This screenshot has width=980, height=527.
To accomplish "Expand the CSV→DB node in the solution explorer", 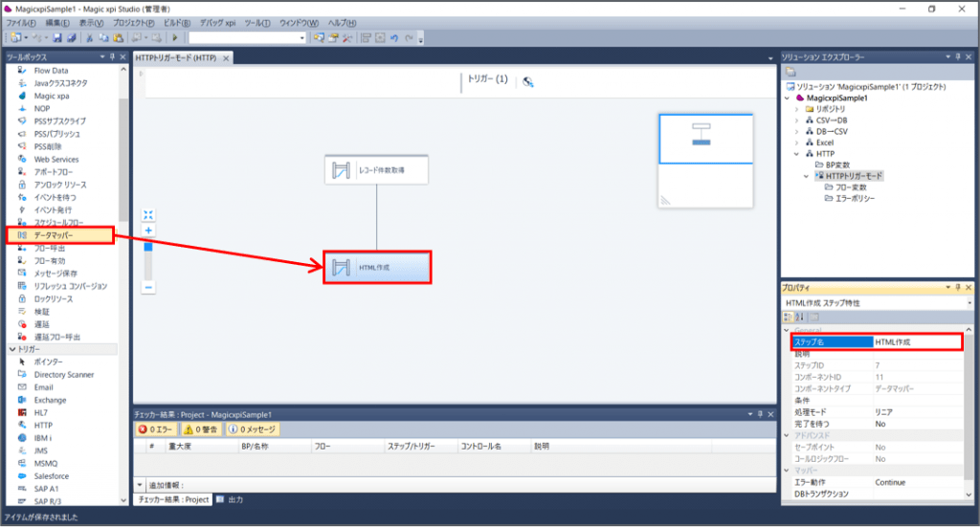I will [796, 120].
